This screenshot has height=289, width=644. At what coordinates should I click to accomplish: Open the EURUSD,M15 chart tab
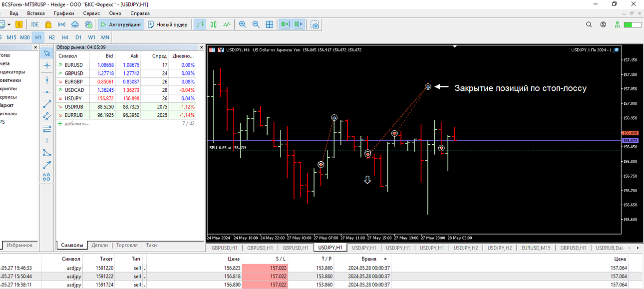pos(536,248)
